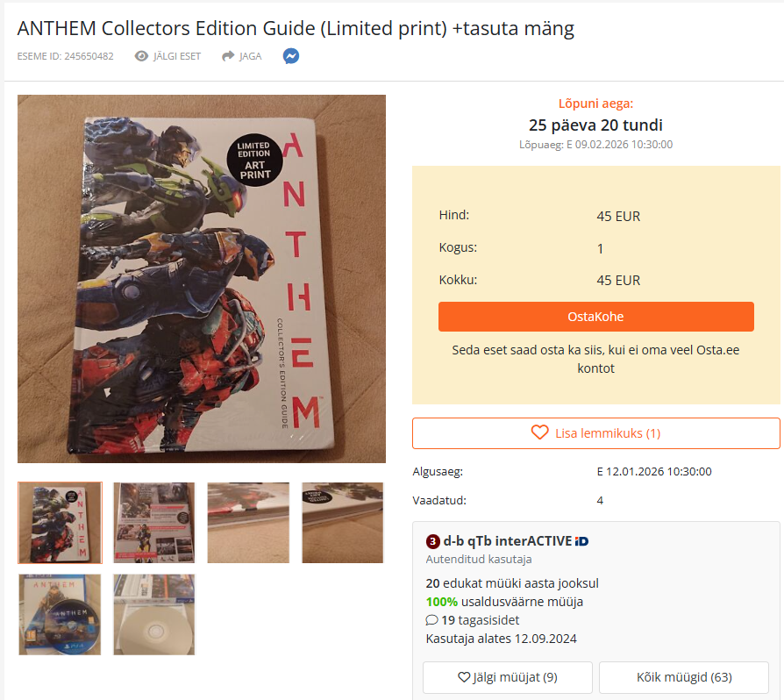
Task: Click the heart icon in Jälgi müüjat
Action: coord(464,677)
